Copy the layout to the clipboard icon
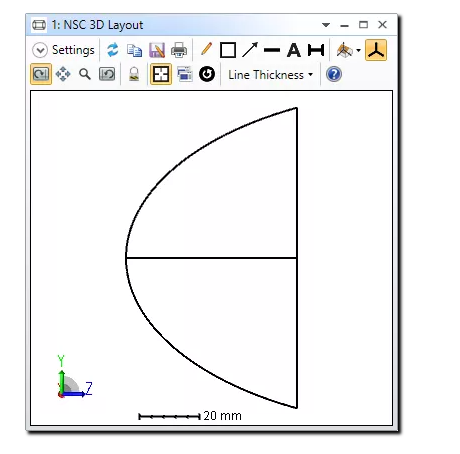Viewport: 460px width, 454px height. [x=134, y=50]
